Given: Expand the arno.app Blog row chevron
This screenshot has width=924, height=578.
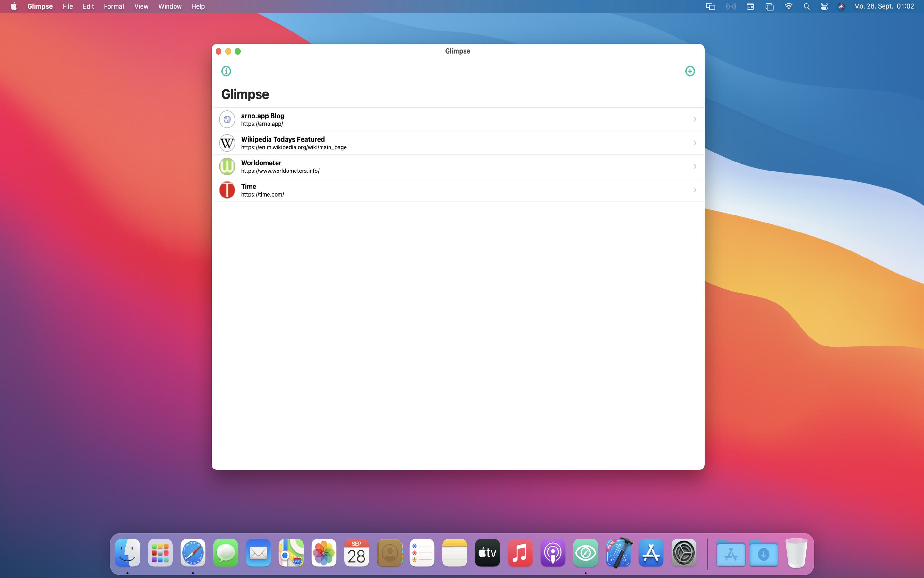Looking at the screenshot, I should (695, 119).
